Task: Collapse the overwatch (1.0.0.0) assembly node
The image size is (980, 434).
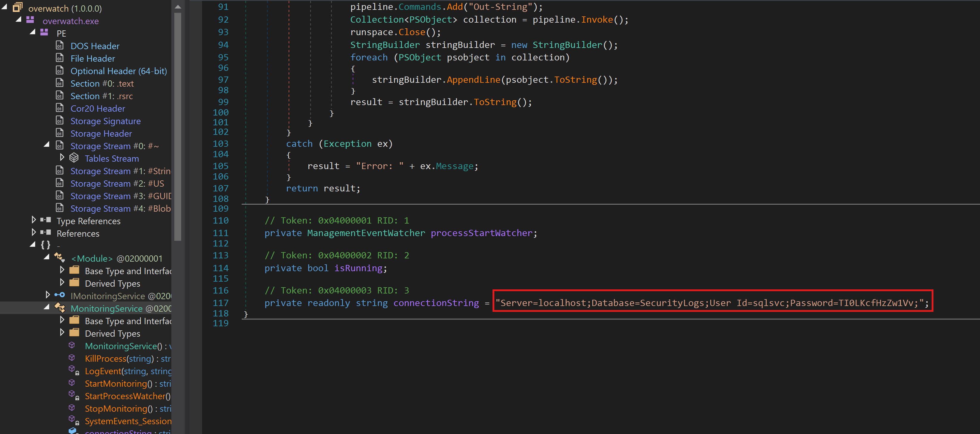Action: coord(4,7)
